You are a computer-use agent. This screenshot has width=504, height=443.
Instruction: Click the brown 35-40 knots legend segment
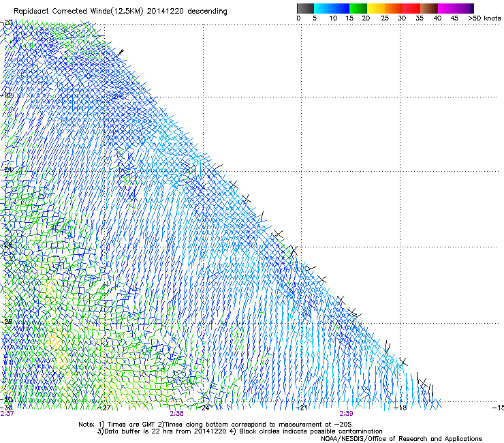click(429, 8)
